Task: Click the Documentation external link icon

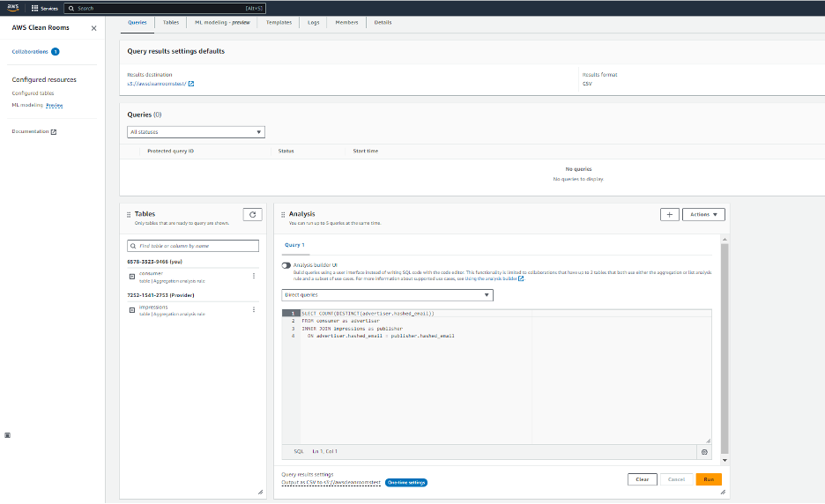Action: [x=54, y=132]
